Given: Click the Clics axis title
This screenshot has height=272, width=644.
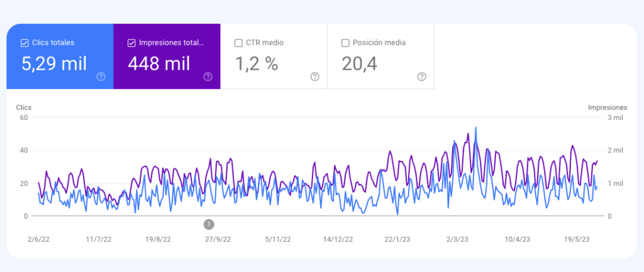Looking at the screenshot, I should pyautogui.click(x=23, y=107).
